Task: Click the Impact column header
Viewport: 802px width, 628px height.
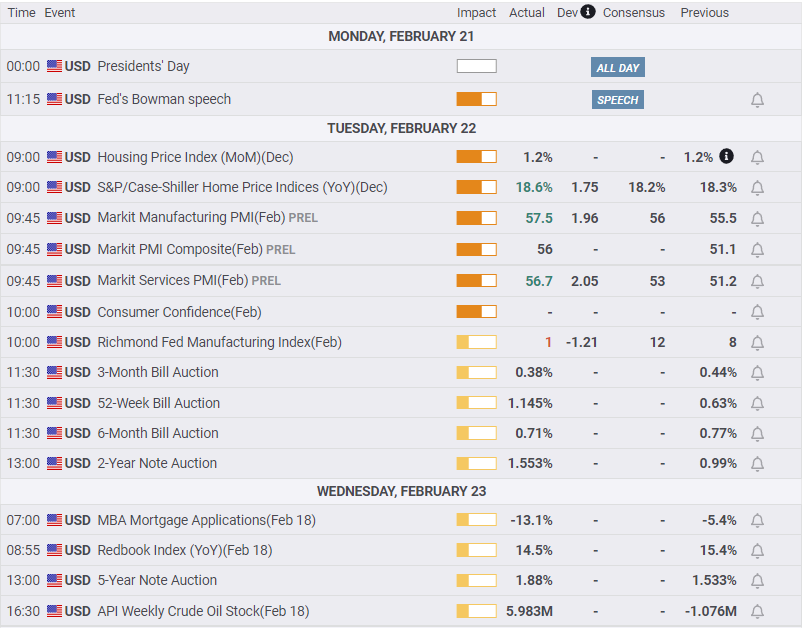Action: [476, 13]
